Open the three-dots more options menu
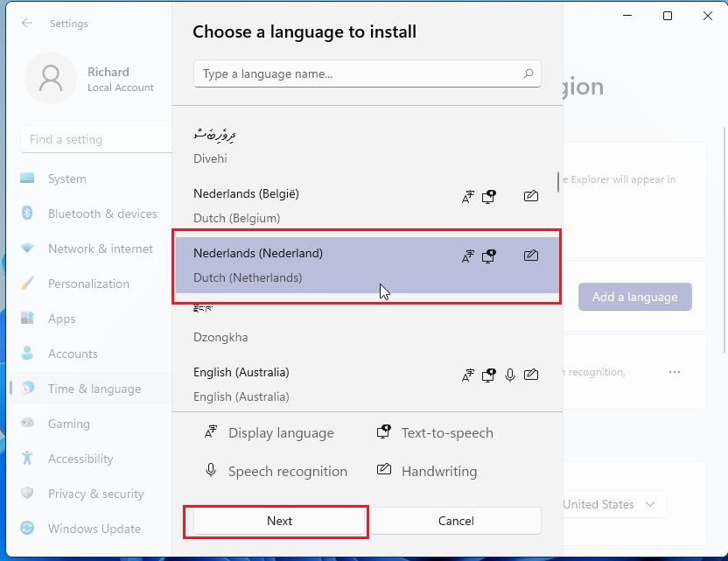Screen dimensions: 728x561 (x=674, y=372)
